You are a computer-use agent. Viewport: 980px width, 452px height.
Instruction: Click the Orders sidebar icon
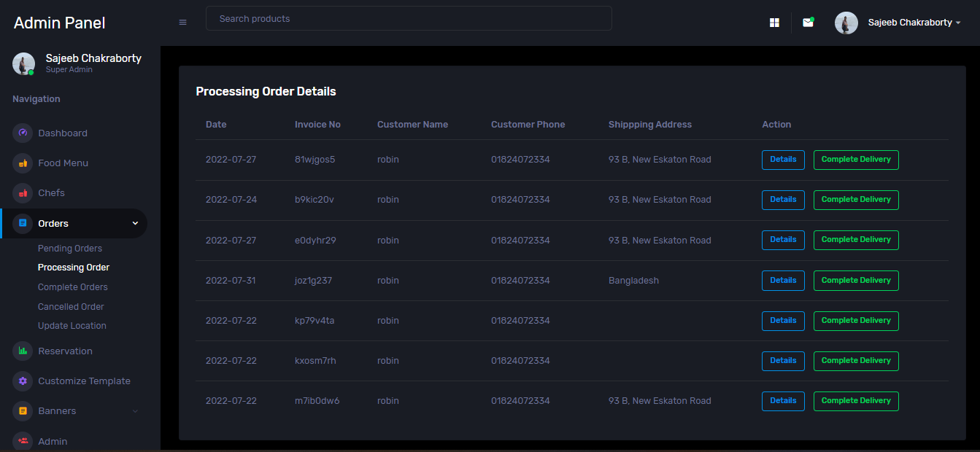(23, 223)
